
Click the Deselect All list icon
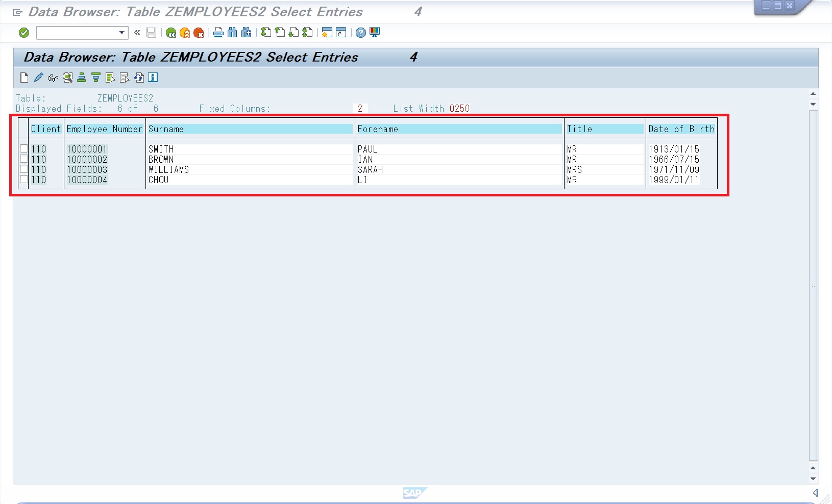coord(125,78)
